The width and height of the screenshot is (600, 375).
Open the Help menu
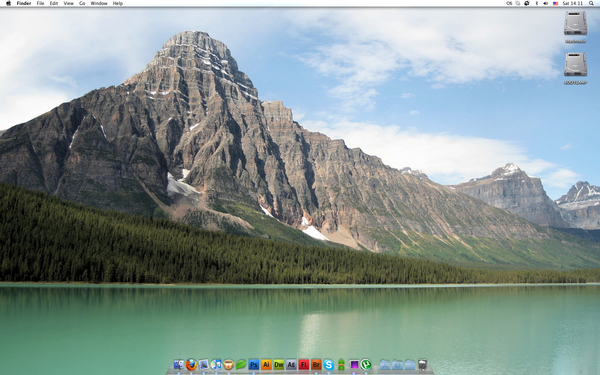point(117,3)
